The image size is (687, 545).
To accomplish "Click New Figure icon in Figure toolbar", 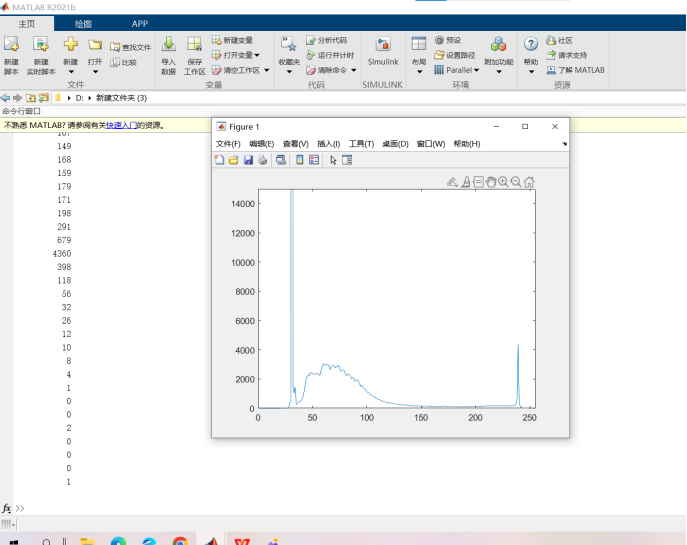I will click(x=220, y=160).
